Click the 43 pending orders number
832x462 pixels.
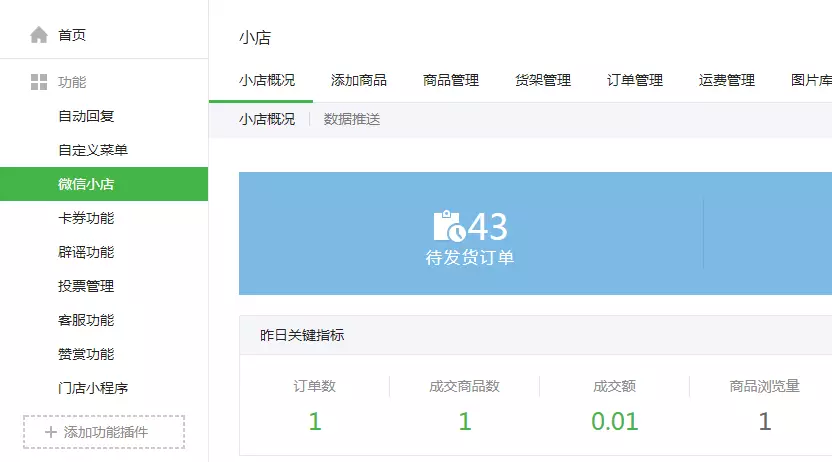[x=488, y=226]
